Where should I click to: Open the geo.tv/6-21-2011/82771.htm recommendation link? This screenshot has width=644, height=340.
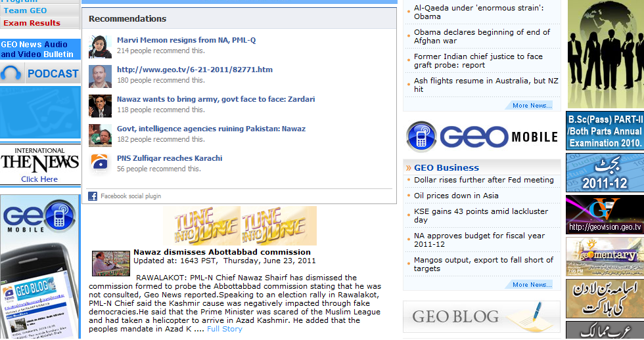(x=195, y=70)
